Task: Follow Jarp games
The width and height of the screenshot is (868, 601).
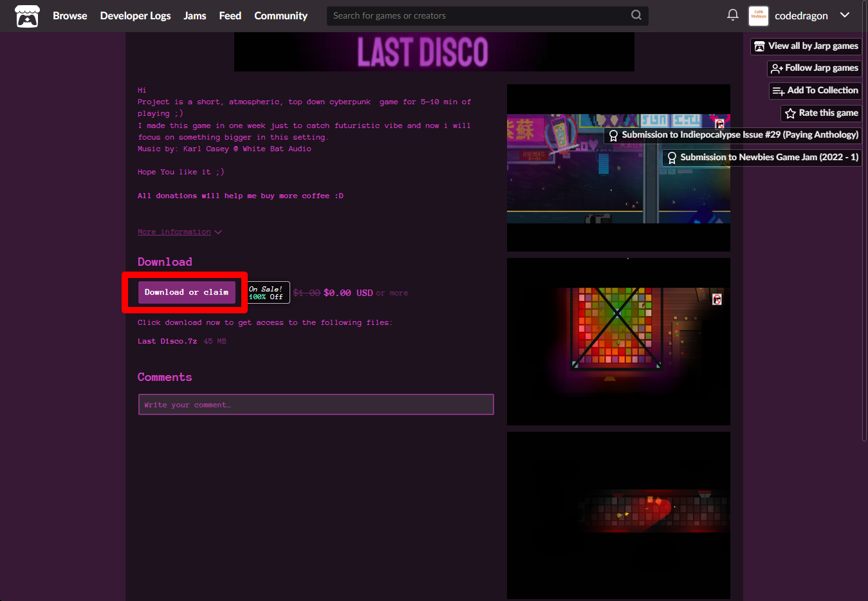Action: [815, 68]
